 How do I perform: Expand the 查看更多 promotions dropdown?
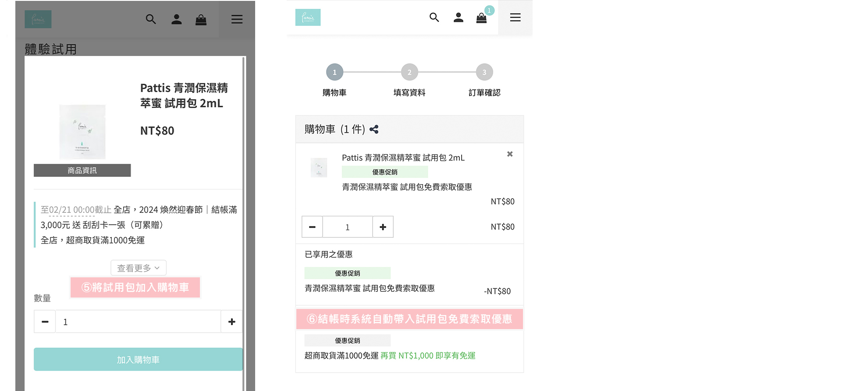click(x=138, y=268)
